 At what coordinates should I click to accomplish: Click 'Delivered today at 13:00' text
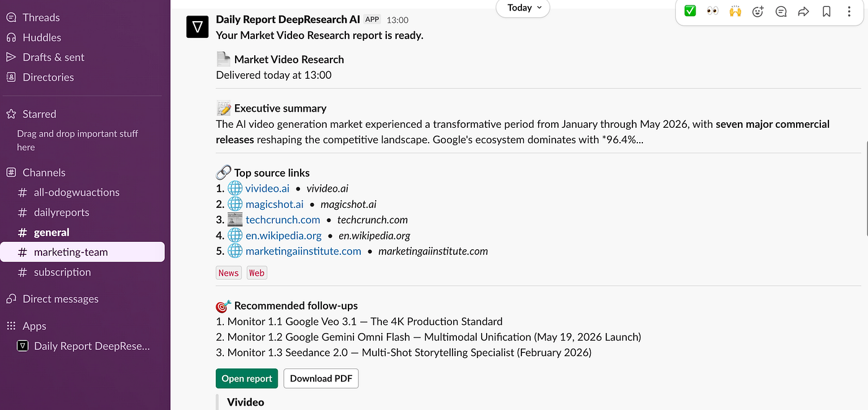(274, 75)
